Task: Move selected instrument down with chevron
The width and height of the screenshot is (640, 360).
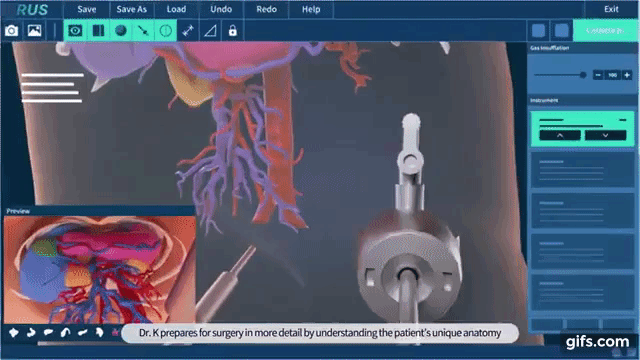Action: coord(605,136)
